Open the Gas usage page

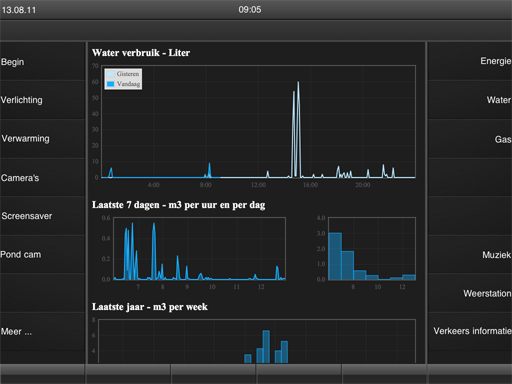[470, 139]
